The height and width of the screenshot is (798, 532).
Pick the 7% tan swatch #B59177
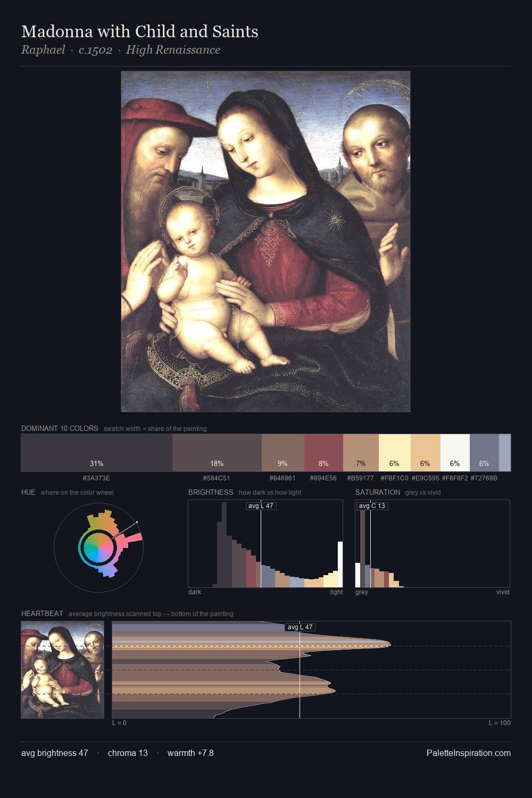click(x=361, y=453)
